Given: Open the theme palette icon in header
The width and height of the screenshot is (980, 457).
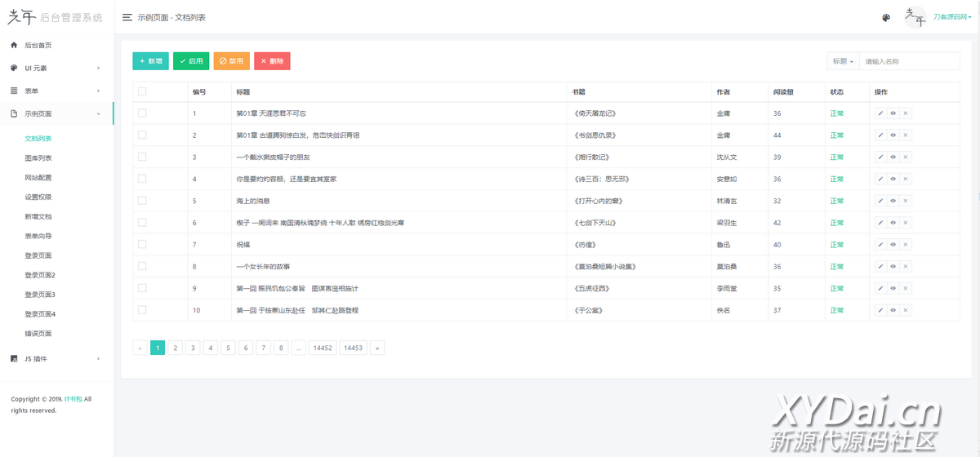Looking at the screenshot, I should pos(886,18).
